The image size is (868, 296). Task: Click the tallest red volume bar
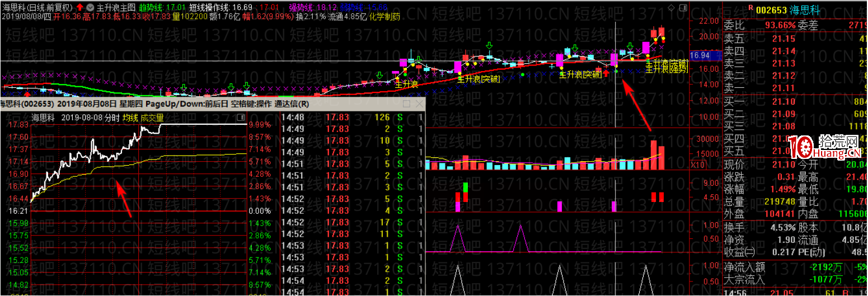pyautogui.click(x=654, y=155)
